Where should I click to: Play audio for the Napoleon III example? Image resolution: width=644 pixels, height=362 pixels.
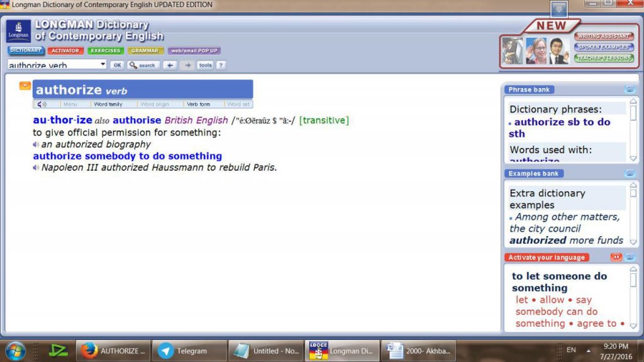[36, 167]
